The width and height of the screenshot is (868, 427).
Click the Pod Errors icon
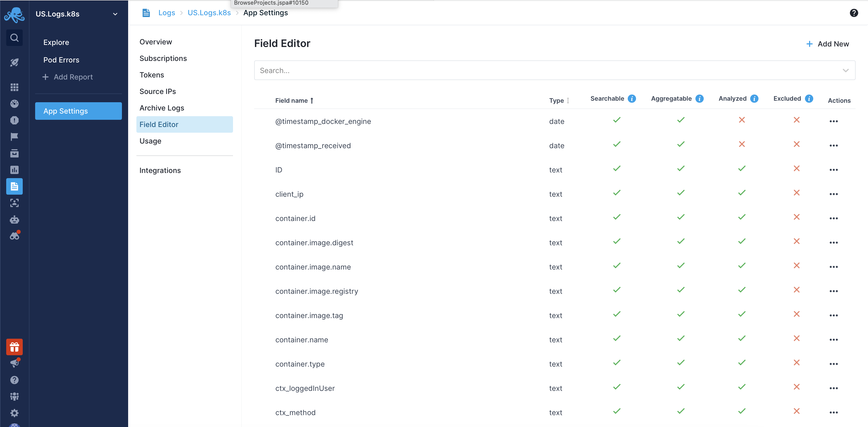61,59
